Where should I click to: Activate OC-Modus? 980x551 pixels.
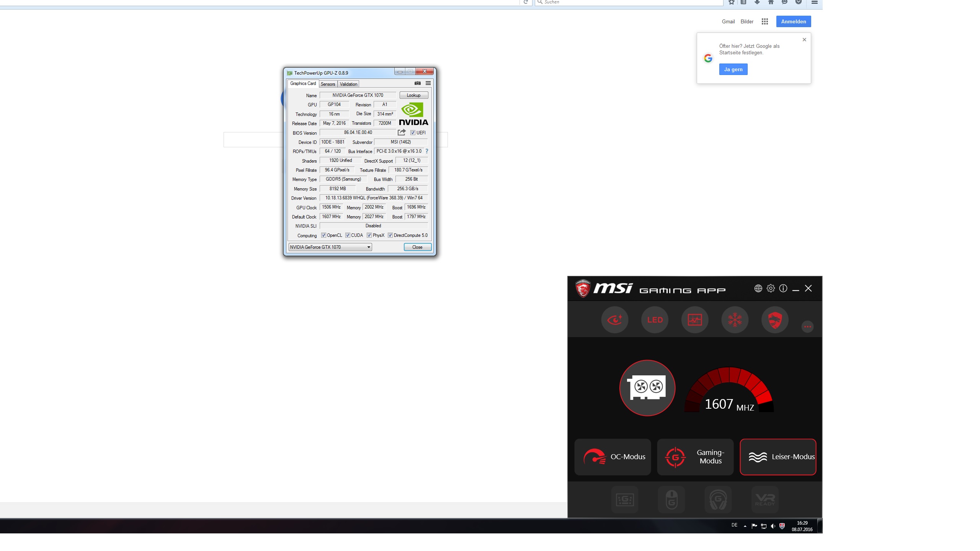(612, 457)
